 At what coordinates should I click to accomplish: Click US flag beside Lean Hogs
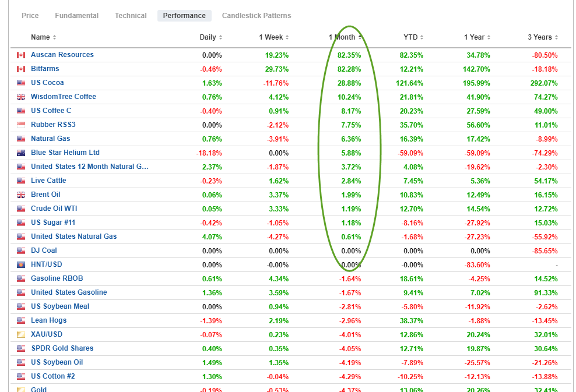21,321
